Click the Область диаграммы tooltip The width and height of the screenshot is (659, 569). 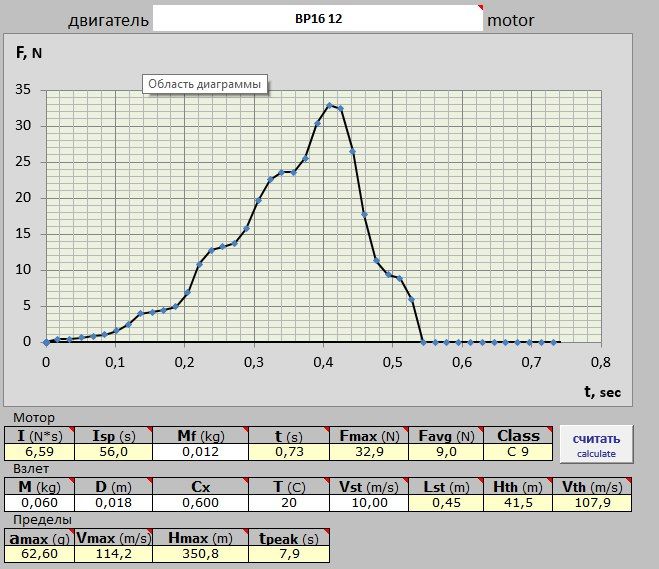tap(205, 84)
